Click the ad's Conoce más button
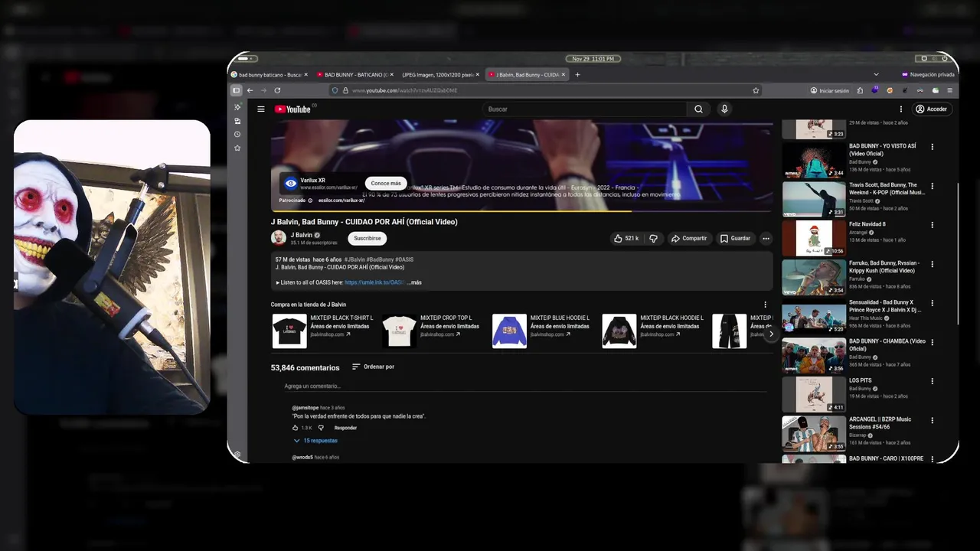This screenshot has width=980, height=551. tap(386, 183)
